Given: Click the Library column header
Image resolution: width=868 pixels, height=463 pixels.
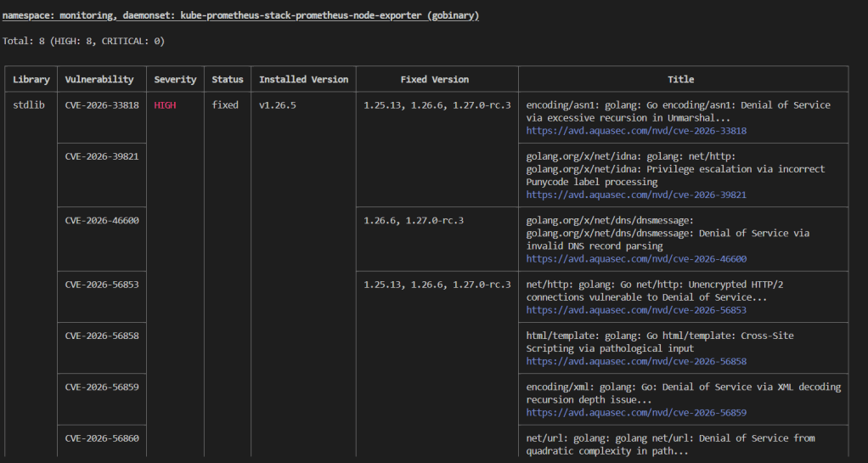Looking at the screenshot, I should pos(31,79).
